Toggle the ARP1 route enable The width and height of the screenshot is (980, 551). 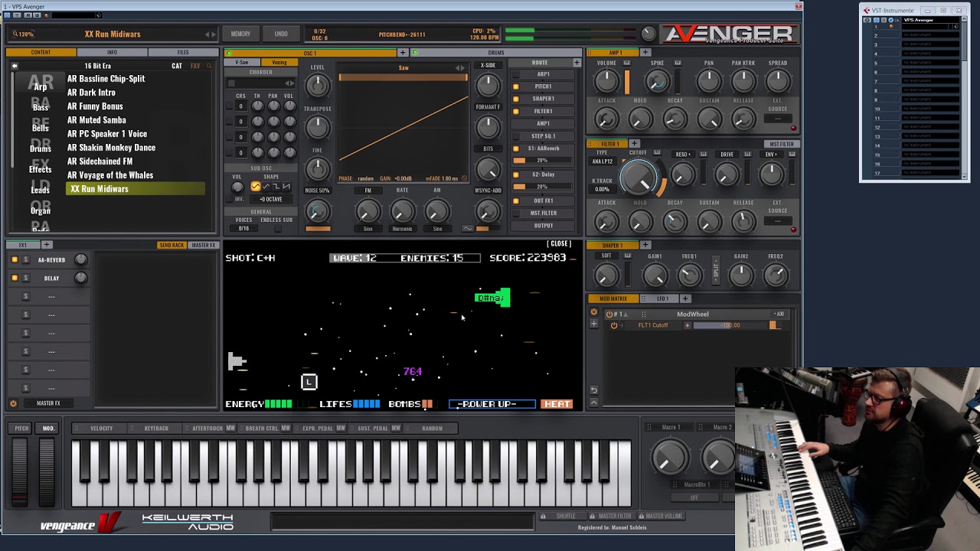point(516,74)
